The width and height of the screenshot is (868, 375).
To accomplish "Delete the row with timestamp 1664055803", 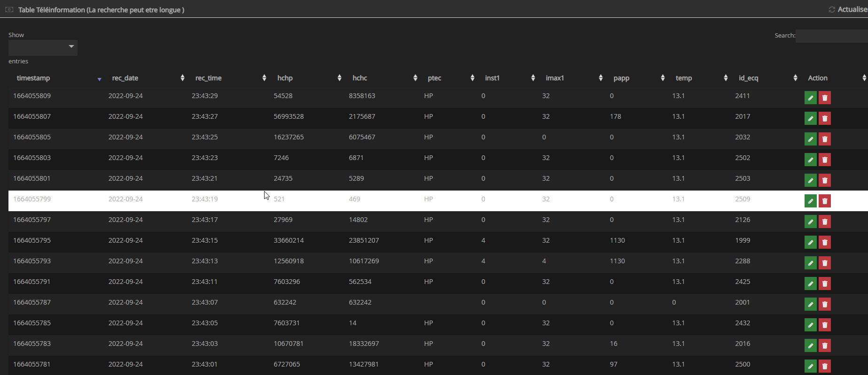I will (x=825, y=160).
